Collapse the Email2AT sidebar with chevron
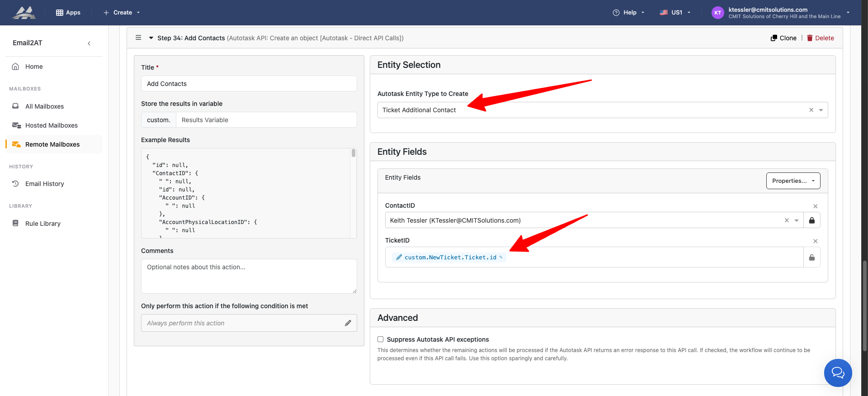This screenshot has height=396, width=868. [x=89, y=43]
